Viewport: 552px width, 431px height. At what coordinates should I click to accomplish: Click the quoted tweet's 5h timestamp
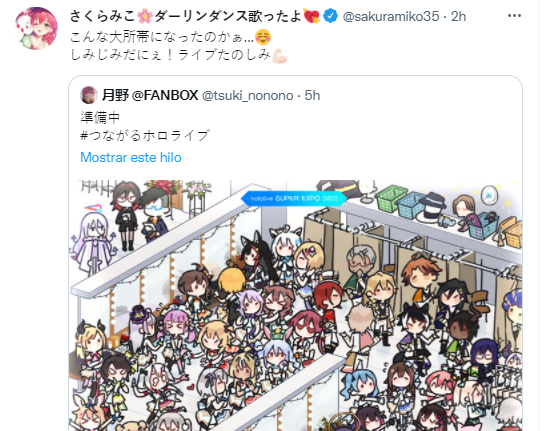pos(312,95)
